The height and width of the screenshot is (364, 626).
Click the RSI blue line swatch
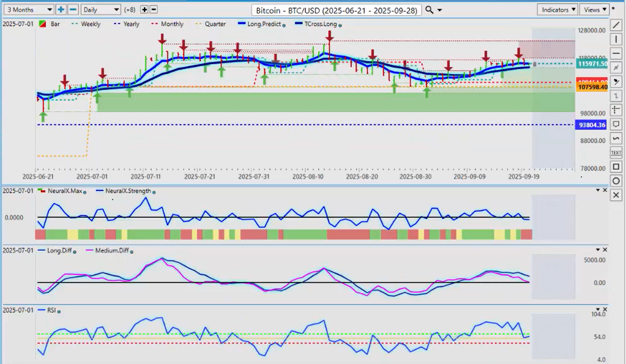[x=42, y=310]
